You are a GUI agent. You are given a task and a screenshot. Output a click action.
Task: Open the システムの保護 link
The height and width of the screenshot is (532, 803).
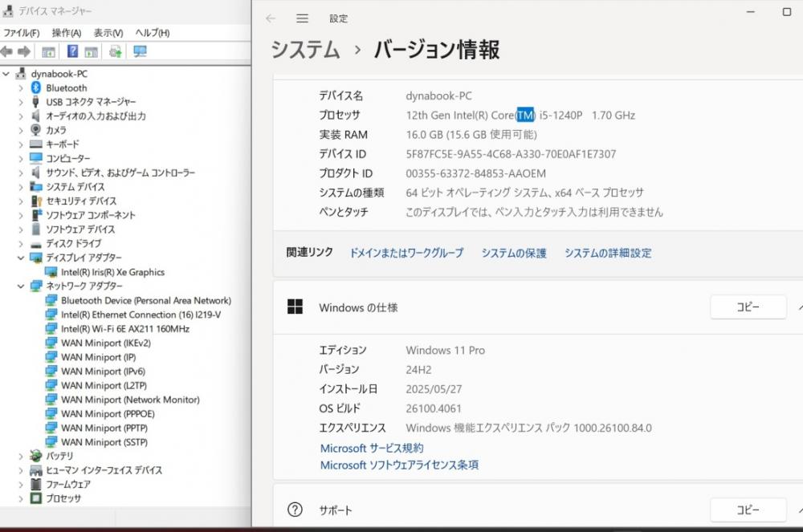coord(514,253)
